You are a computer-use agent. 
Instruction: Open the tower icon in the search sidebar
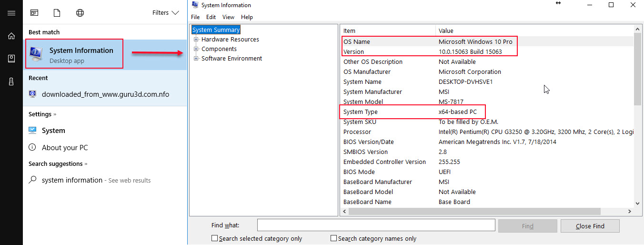pyautogui.click(x=11, y=82)
